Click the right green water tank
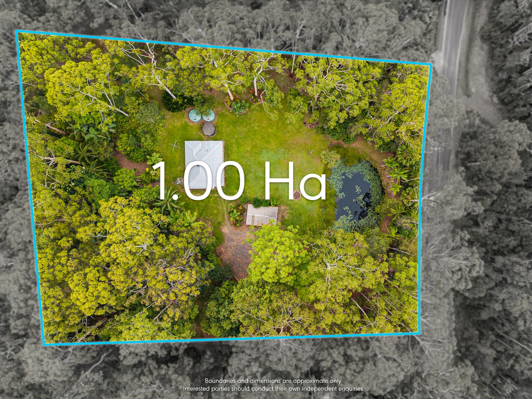The height and width of the screenshot is (399, 532). click(x=208, y=115)
